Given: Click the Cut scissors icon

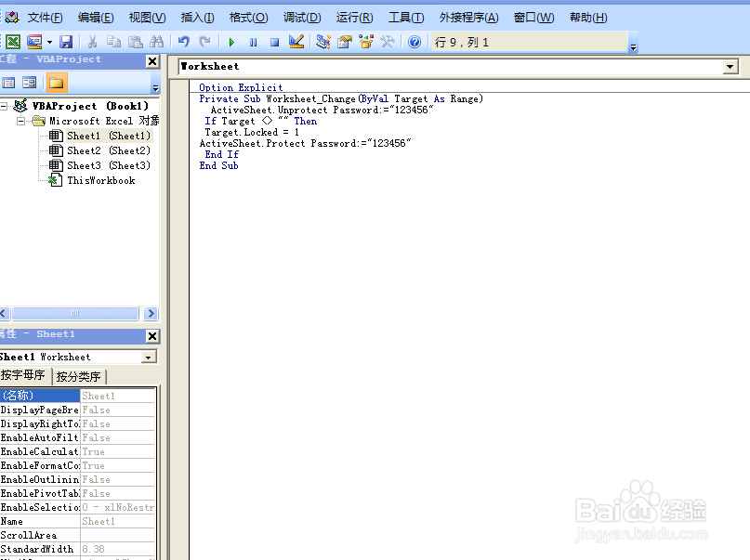Looking at the screenshot, I should [x=92, y=42].
